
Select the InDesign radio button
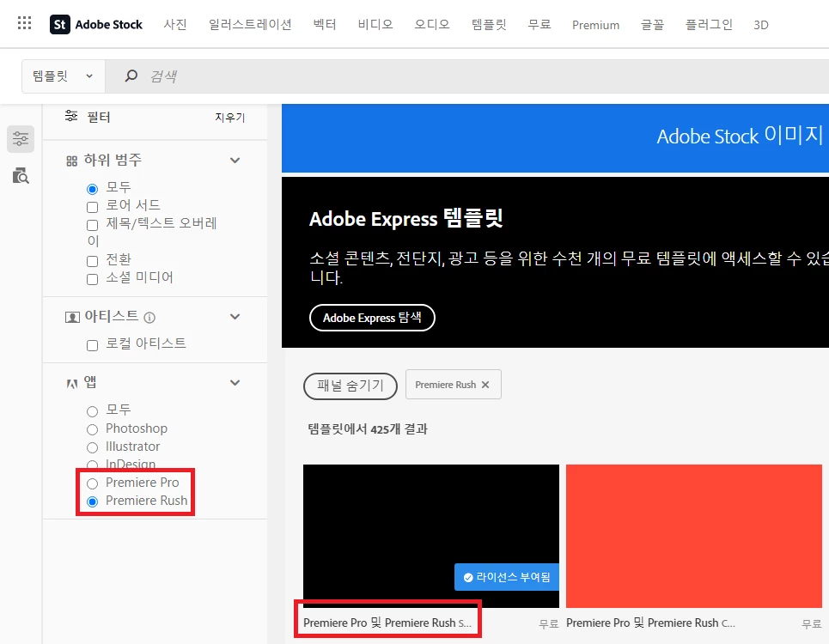click(x=93, y=465)
